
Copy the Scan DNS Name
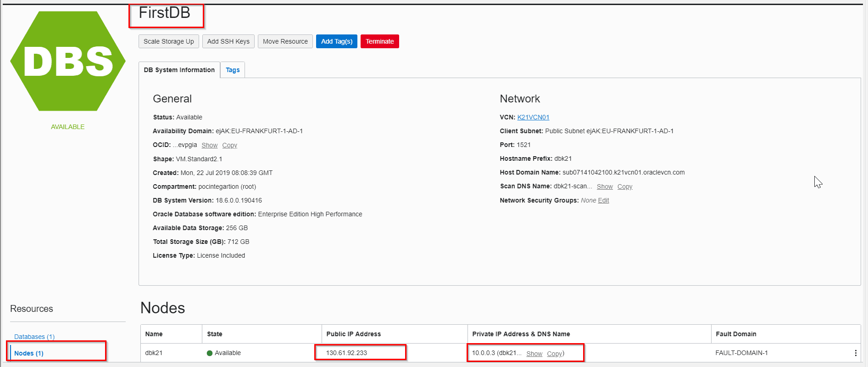(x=625, y=186)
